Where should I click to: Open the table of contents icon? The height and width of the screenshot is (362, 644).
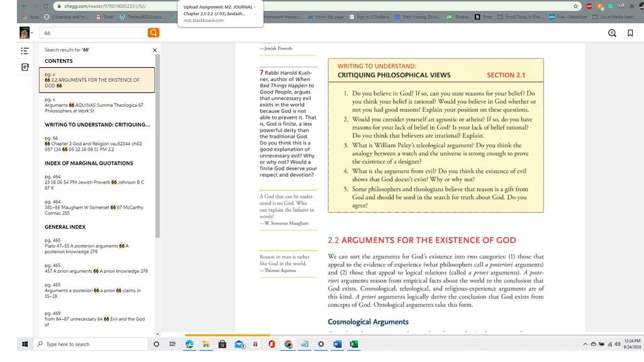coord(25,51)
